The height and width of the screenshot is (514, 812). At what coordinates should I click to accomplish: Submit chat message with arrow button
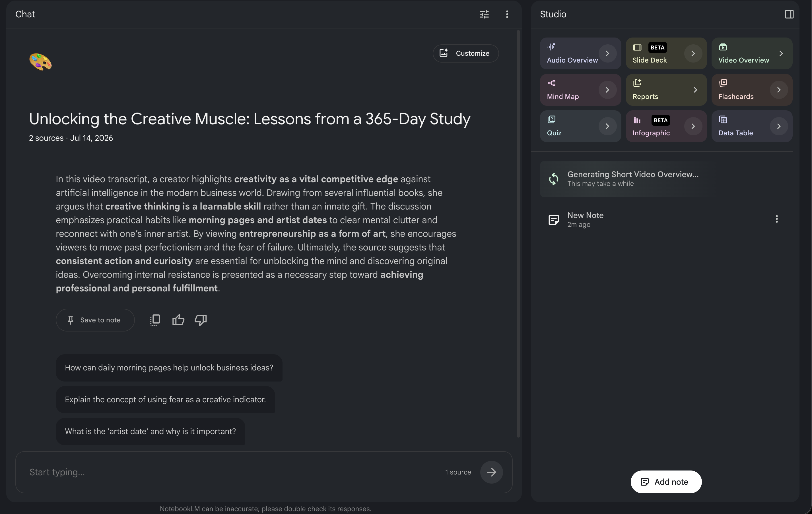[x=491, y=472]
